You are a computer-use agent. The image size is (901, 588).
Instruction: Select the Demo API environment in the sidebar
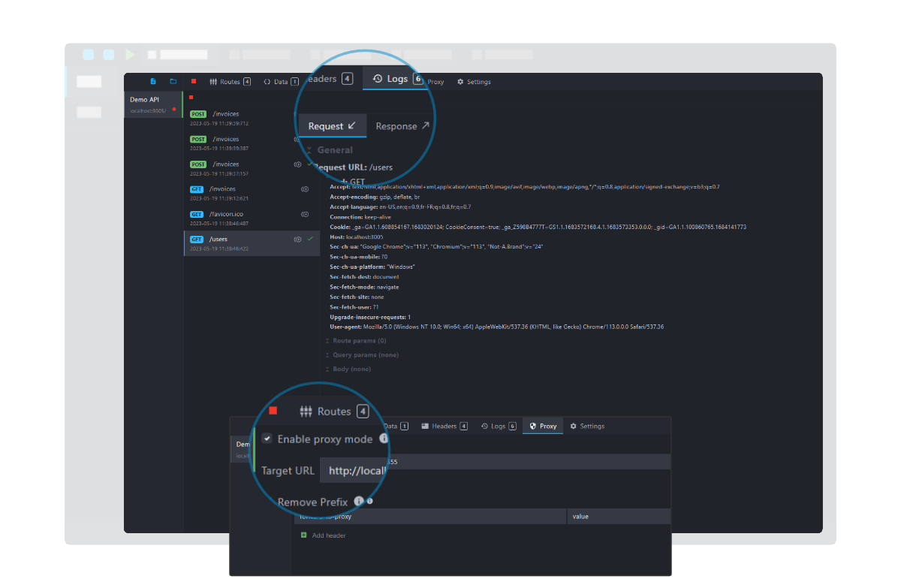153,104
